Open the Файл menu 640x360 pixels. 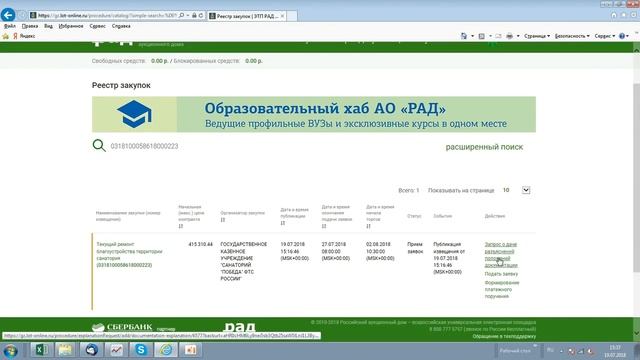pyautogui.click(x=10, y=26)
